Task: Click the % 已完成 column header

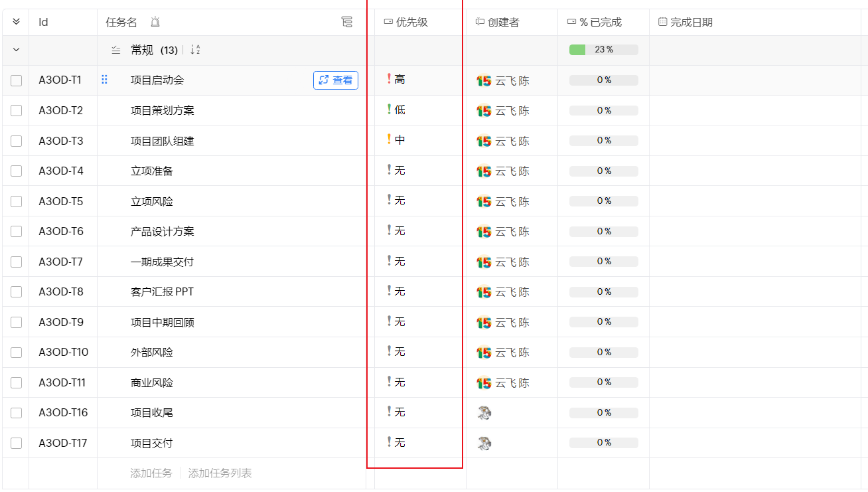Action: coord(601,22)
